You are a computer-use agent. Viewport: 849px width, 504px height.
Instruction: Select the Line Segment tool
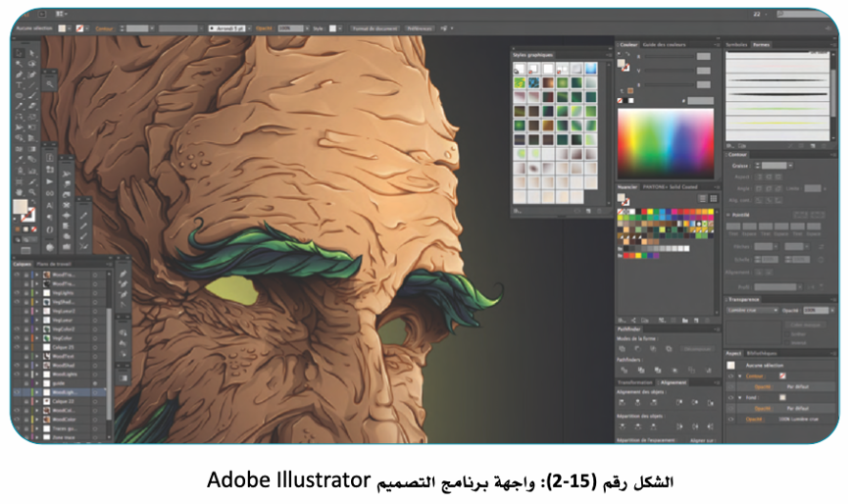pyautogui.click(x=32, y=85)
